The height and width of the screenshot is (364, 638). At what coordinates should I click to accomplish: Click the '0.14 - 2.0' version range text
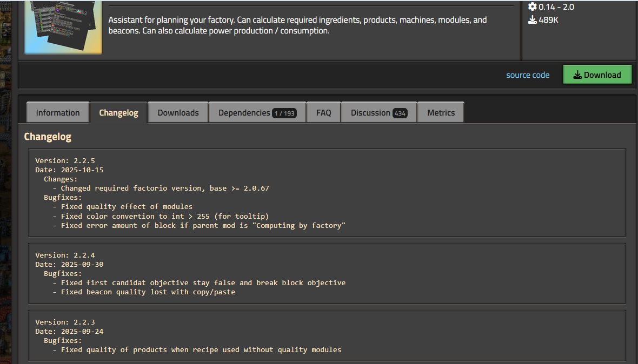pyautogui.click(x=556, y=6)
